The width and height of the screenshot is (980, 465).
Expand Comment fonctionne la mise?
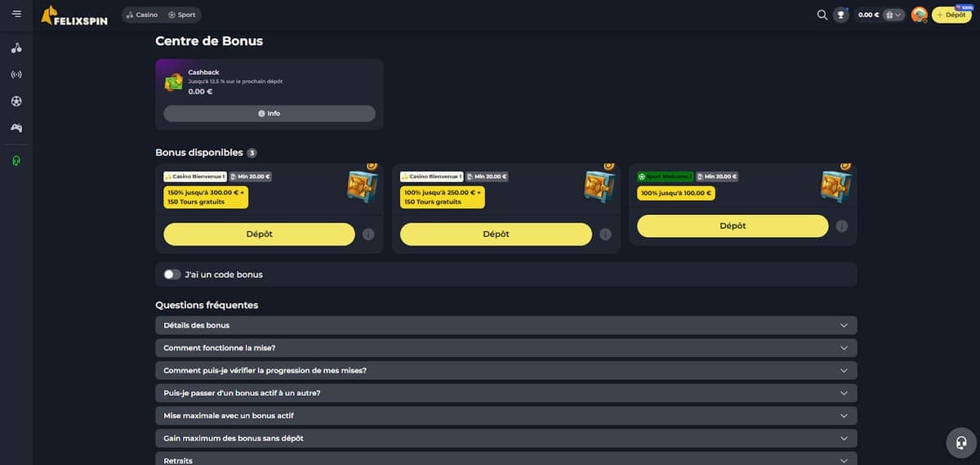[x=506, y=347]
